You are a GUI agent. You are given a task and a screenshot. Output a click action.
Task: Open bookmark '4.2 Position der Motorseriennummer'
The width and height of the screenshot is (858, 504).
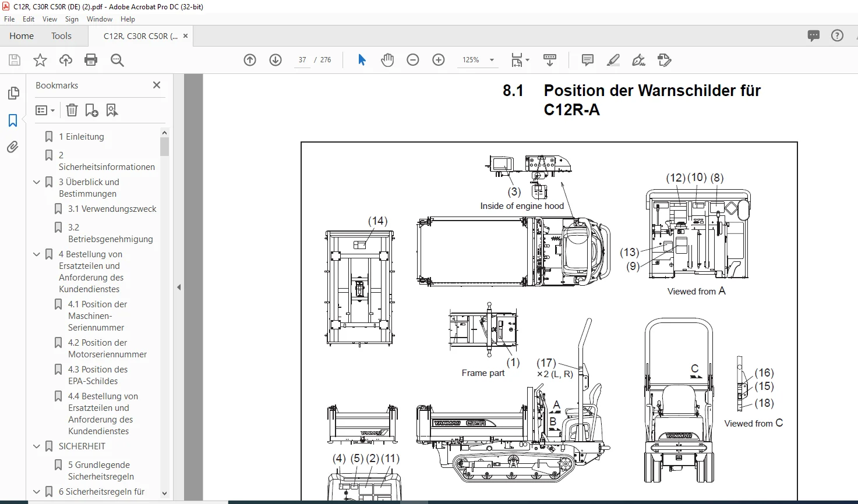(x=107, y=349)
